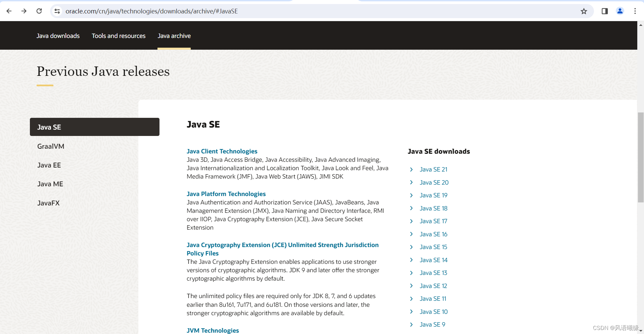Select Java ME in the sidebar
Screen dimensions: 644x334
tap(50, 184)
